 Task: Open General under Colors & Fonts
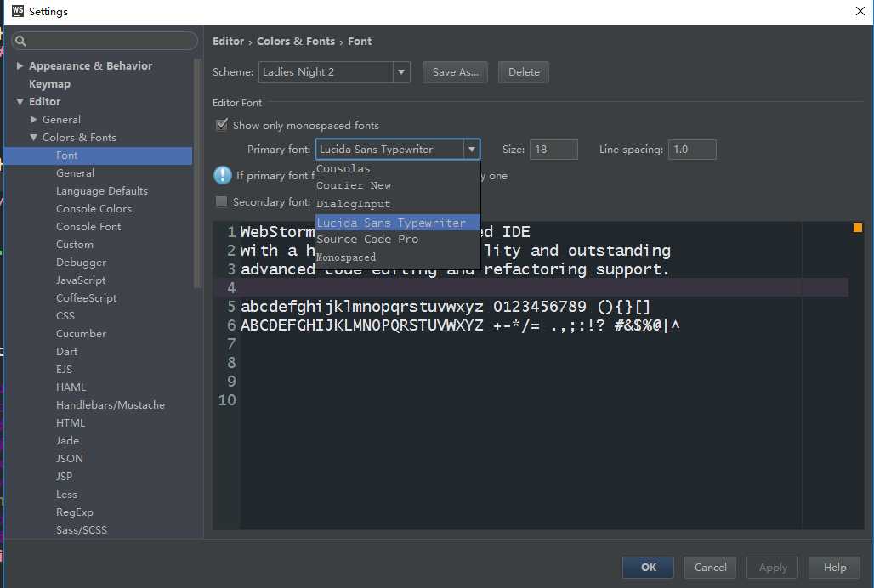click(x=75, y=173)
